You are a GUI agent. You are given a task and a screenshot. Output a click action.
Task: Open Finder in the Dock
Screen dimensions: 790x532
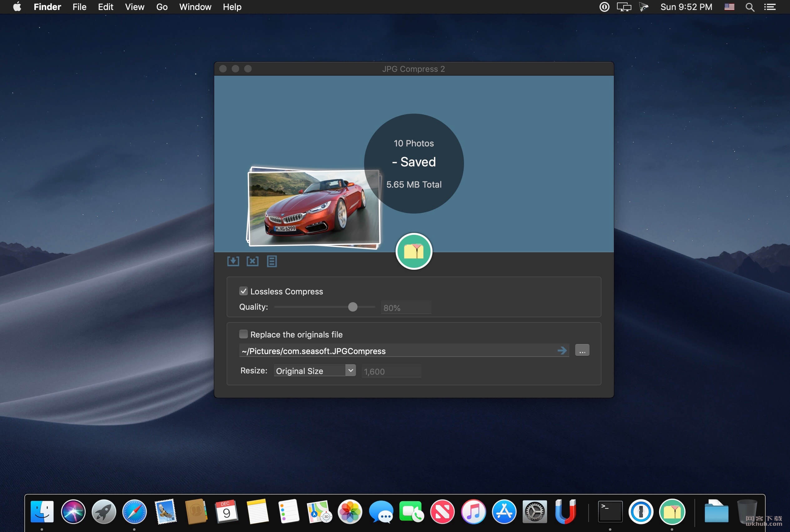pos(42,511)
